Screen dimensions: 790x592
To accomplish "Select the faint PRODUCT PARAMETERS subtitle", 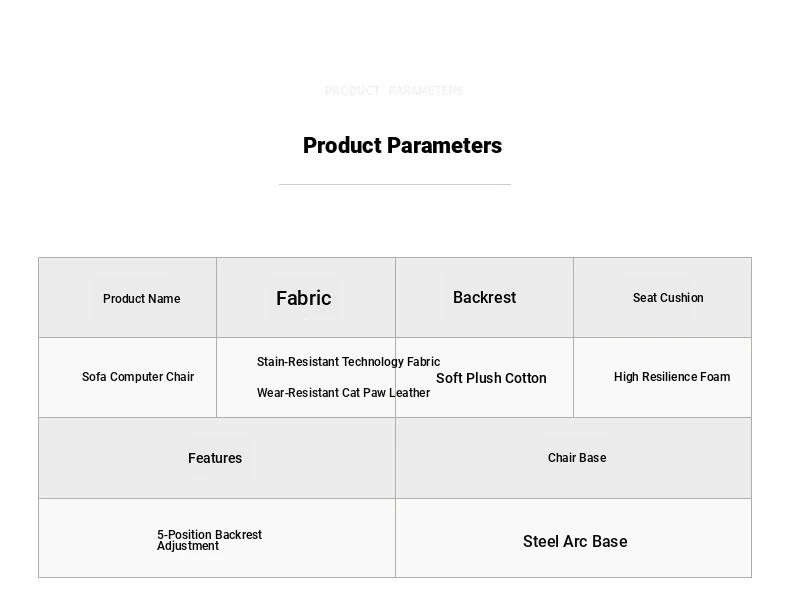I will [394, 91].
